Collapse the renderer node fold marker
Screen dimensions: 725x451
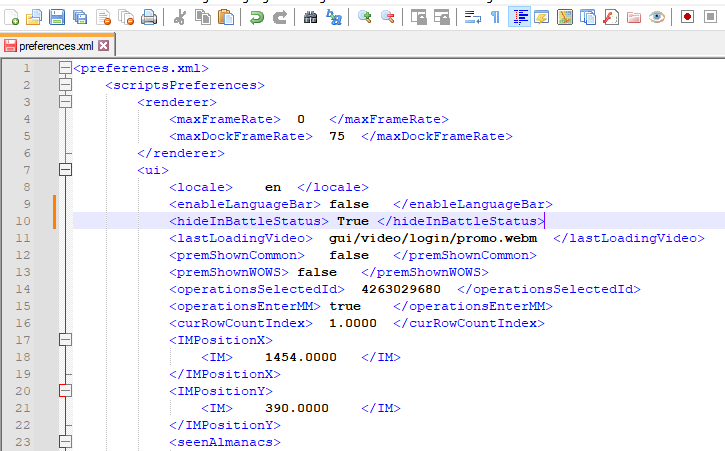click(x=65, y=102)
